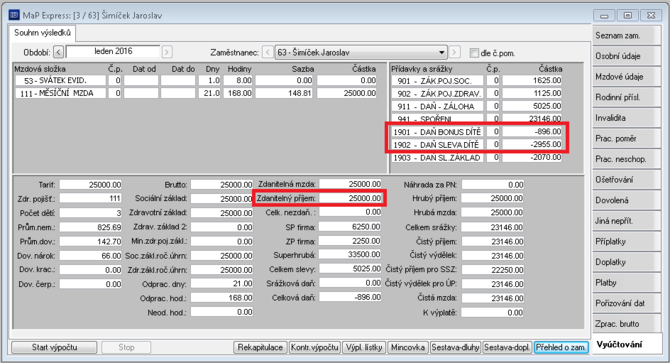Select previous employee arrow button
670x363 pixels.
click(268, 53)
